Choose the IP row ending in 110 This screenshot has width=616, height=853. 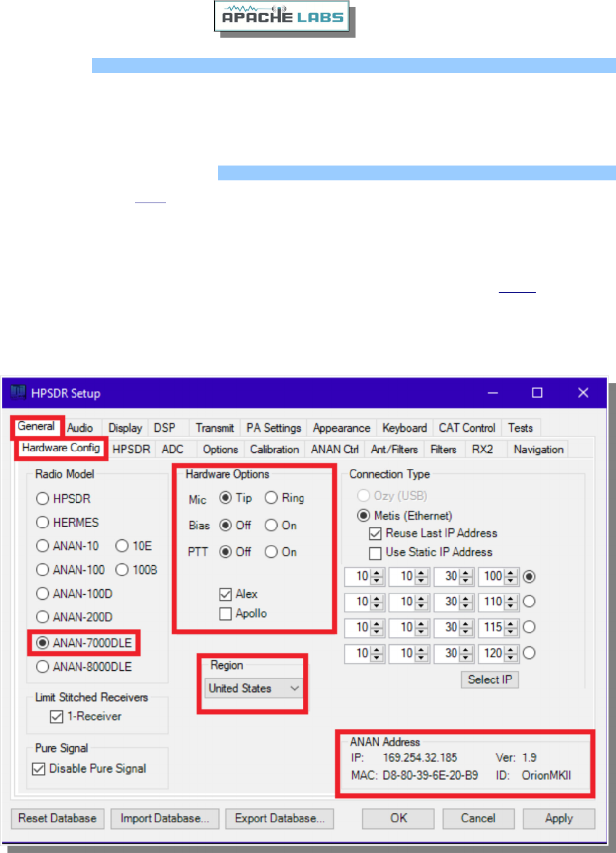(529, 601)
